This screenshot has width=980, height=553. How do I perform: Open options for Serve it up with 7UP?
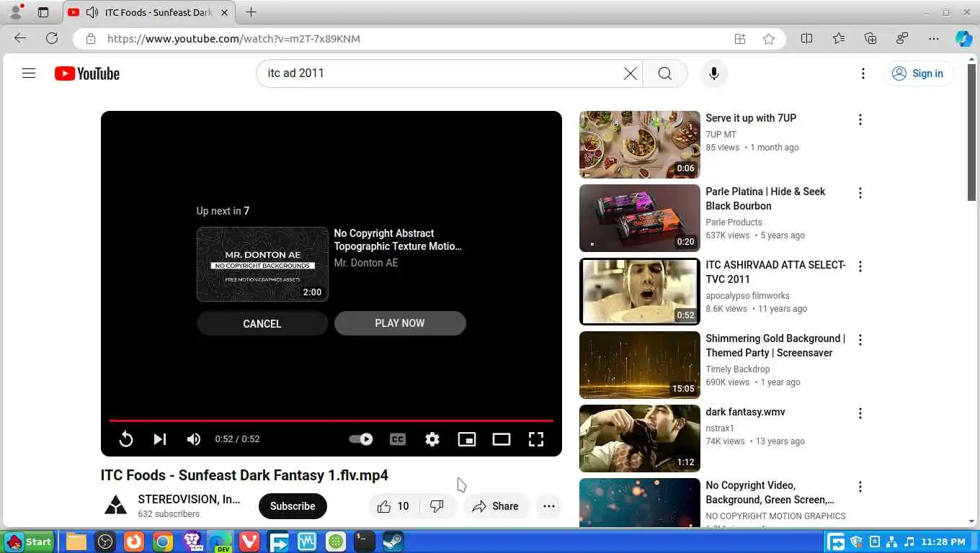pyautogui.click(x=860, y=120)
